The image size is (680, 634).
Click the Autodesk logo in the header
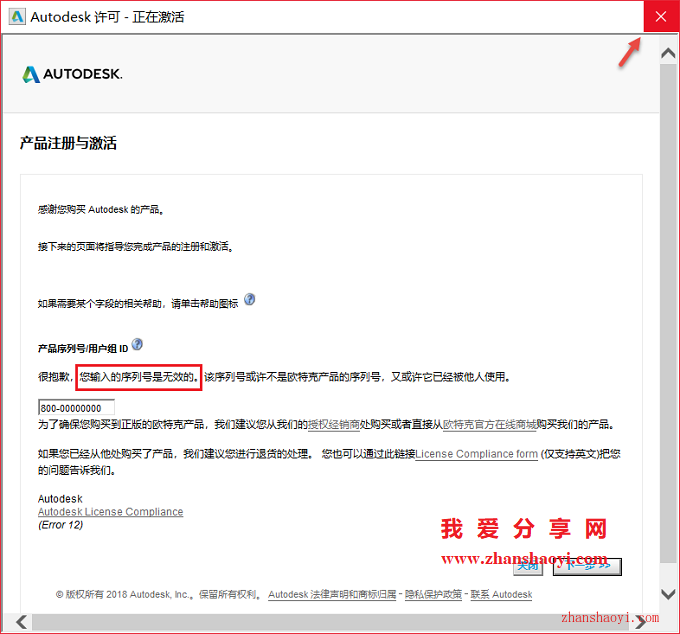pos(72,74)
